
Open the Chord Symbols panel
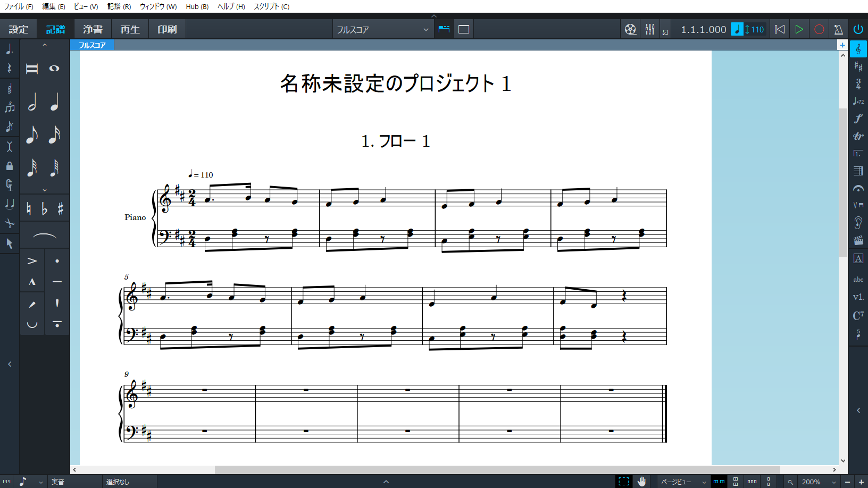tap(858, 315)
